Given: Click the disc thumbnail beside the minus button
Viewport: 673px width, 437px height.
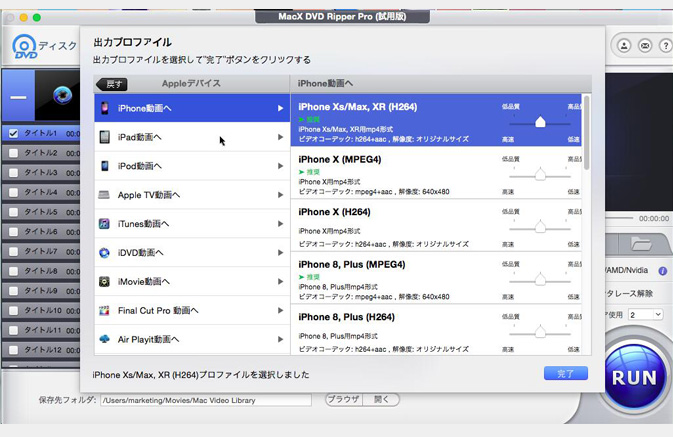Looking at the screenshot, I should (x=63, y=95).
